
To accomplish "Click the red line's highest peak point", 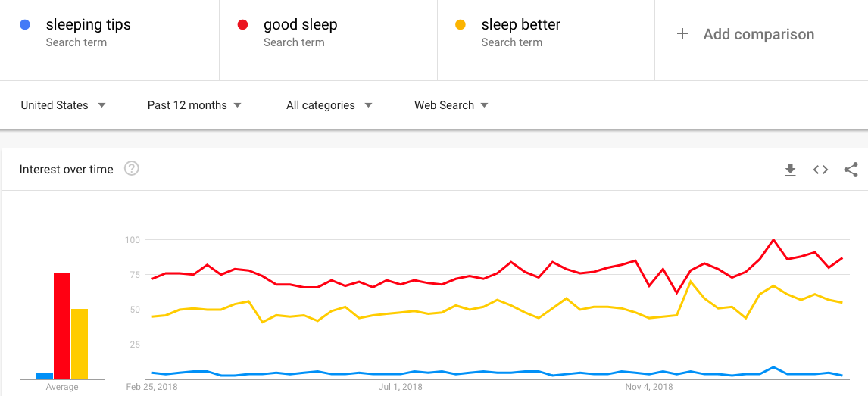I will (x=773, y=240).
